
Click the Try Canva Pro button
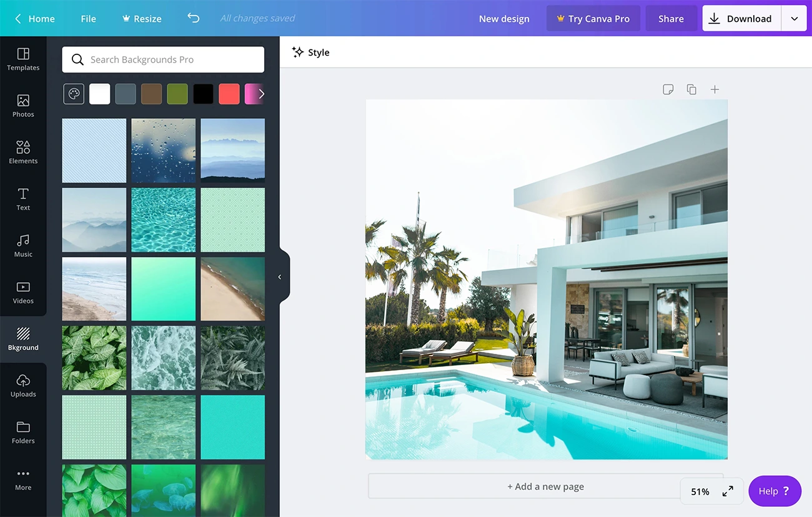(x=593, y=18)
